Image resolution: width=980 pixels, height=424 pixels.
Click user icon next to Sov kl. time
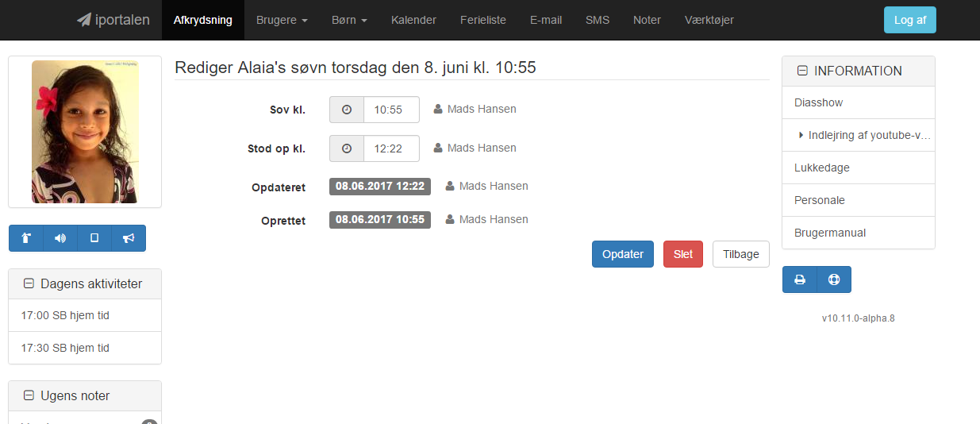click(438, 110)
